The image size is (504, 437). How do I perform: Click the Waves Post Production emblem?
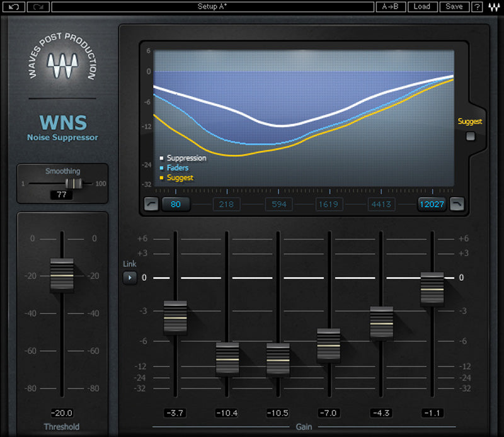(61, 63)
